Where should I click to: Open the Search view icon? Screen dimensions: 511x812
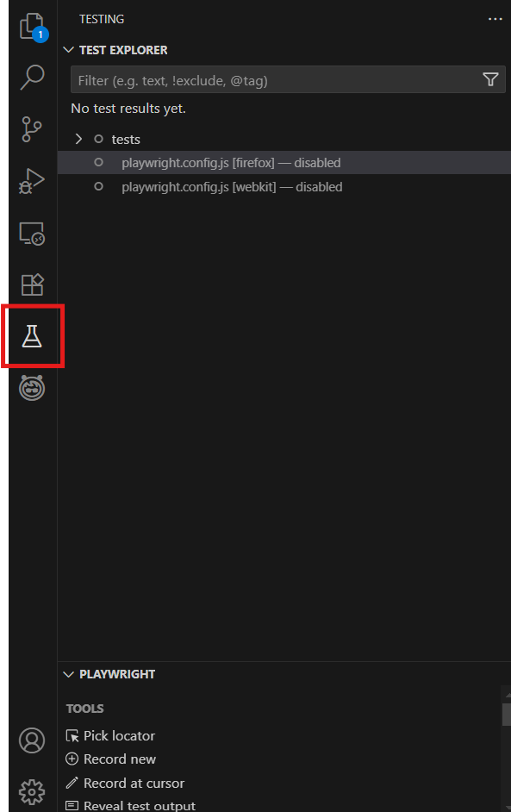pyautogui.click(x=32, y=78)
